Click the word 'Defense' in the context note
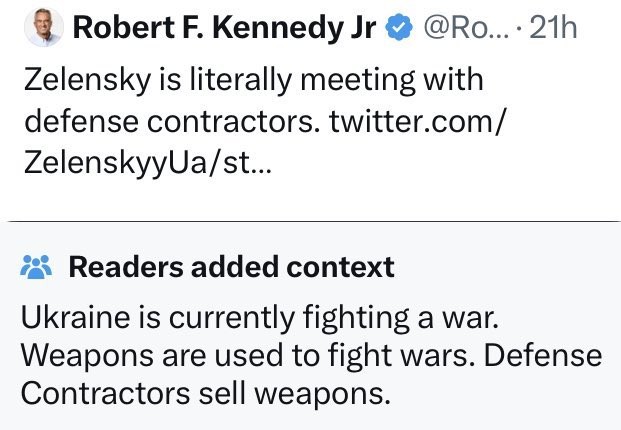Image resolution: width=621 pixels, height=430 pixels. (x=549, y=354)
